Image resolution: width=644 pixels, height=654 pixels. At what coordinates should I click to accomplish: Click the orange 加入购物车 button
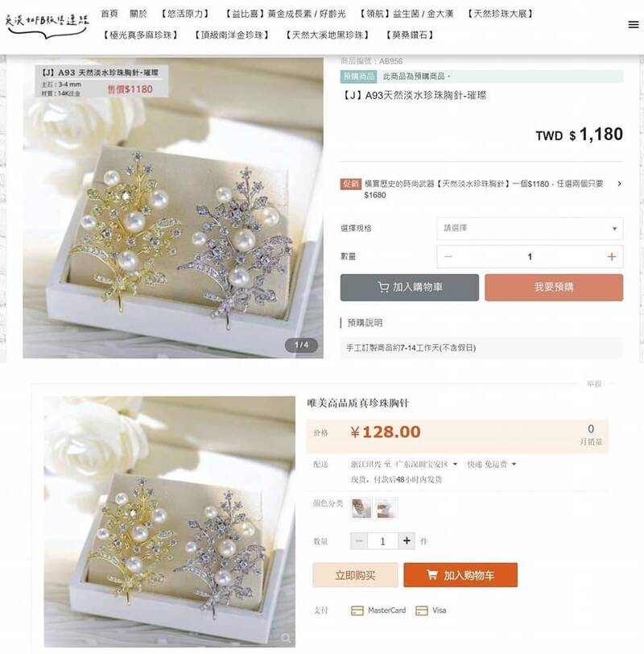click(x=460, y=575)
